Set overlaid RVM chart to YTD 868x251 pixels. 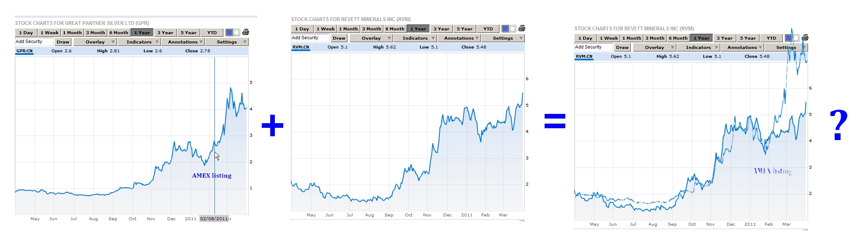pyautogui.click(x=771, y=38)
